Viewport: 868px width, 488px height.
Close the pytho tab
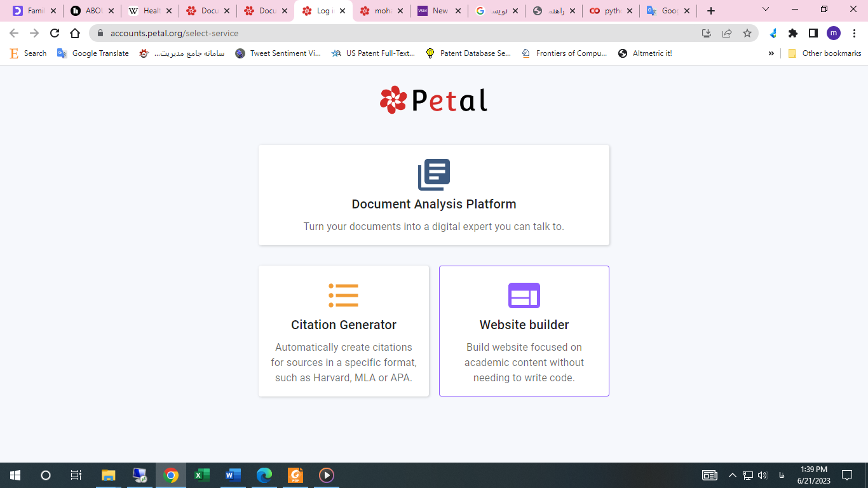coord(630,11)
